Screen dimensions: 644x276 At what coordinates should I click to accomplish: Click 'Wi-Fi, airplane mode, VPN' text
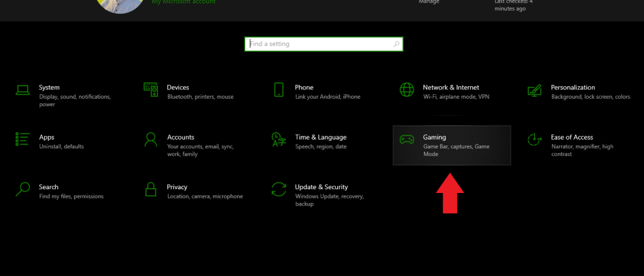point(457,97)
